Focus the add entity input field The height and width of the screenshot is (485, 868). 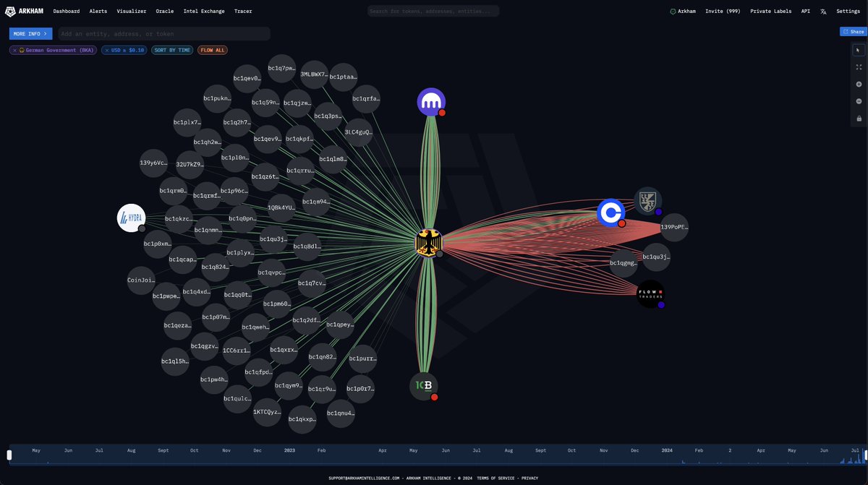tap(163, 34)
